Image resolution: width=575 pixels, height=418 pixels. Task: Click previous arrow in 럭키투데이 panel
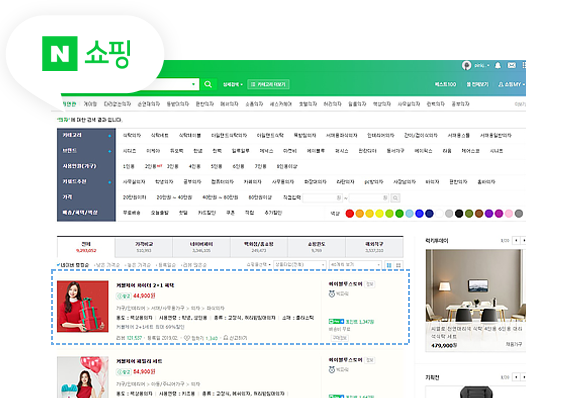(x=516, y=241)
